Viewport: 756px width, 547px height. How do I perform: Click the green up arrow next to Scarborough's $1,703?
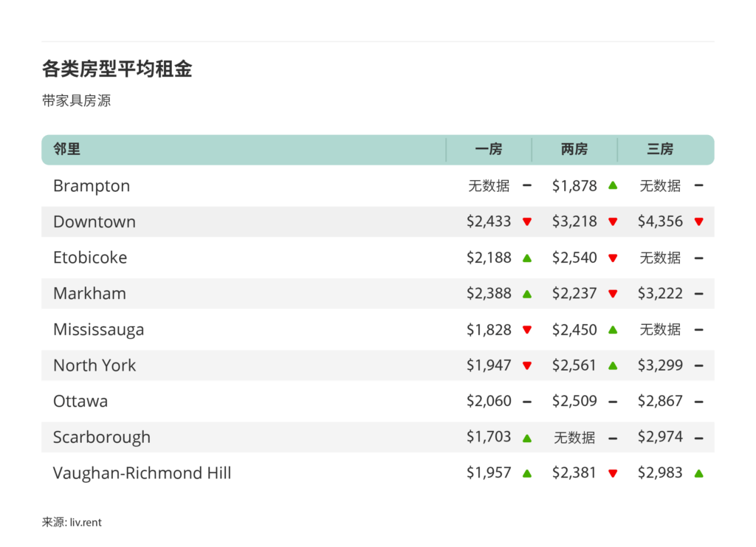527,438
